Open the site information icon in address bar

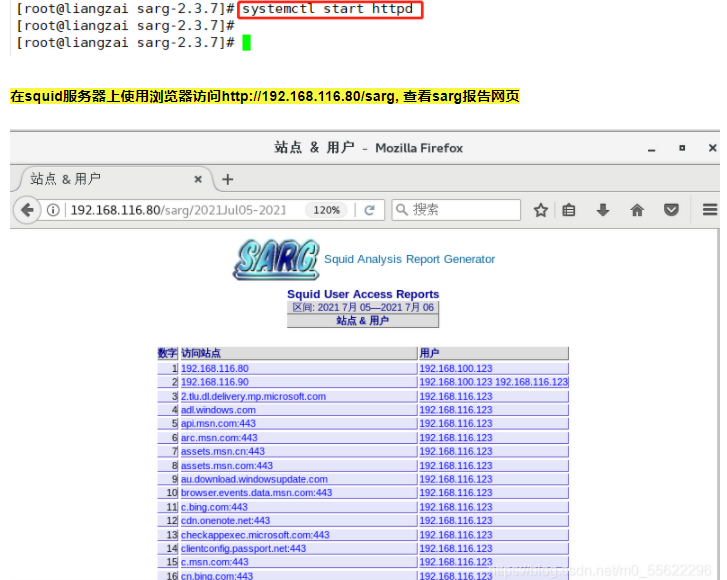(53, 210)
